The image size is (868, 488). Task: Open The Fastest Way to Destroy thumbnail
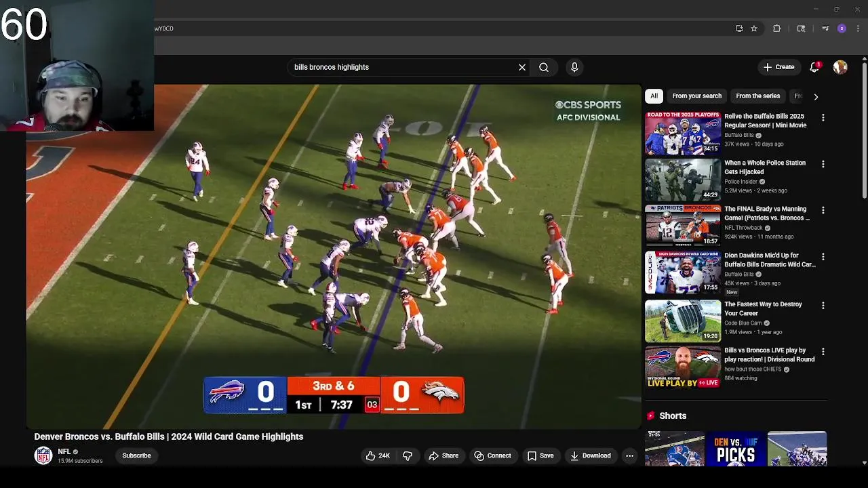click(683, 321)
